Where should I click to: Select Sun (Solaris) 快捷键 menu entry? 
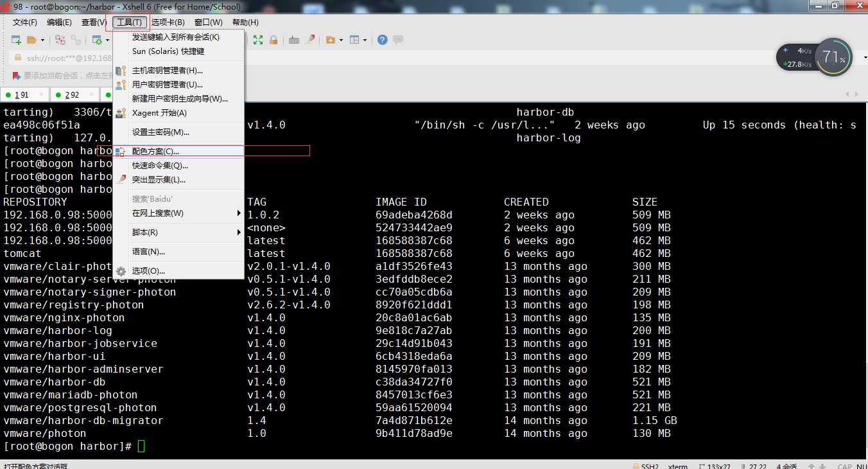(178, 51)
